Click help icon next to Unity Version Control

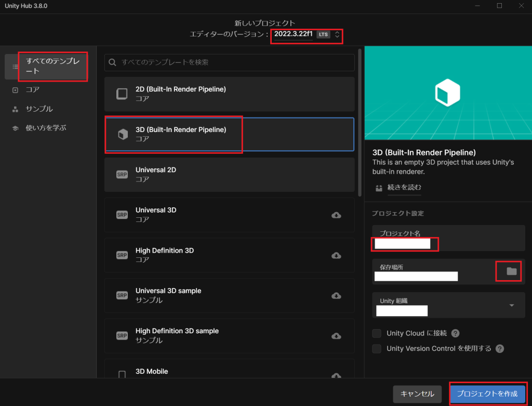500,349
